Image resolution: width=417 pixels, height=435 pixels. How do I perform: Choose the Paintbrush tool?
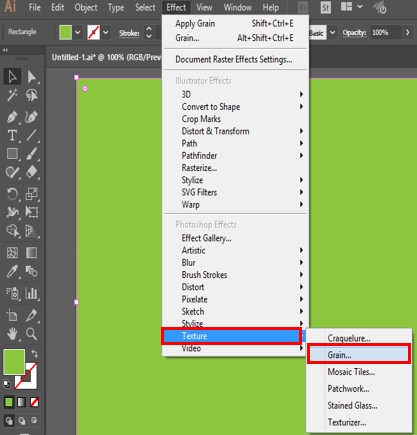pyautogui.click(x=32, y=154)
